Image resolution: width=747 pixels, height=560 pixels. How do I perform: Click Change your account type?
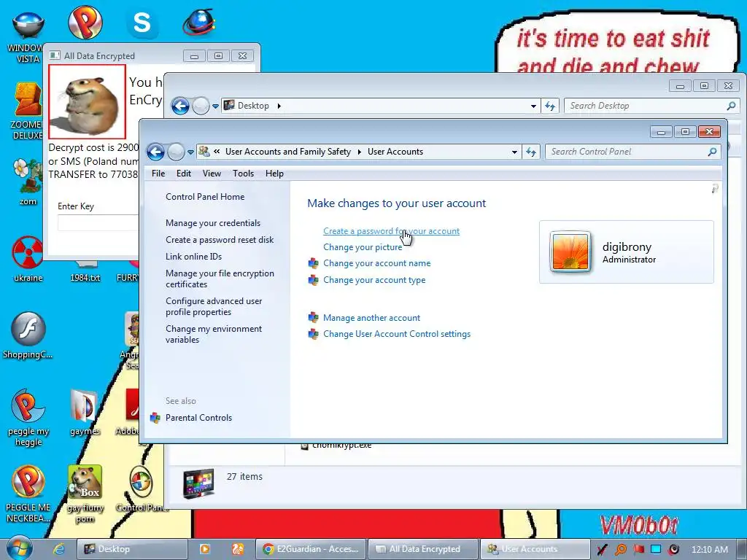[374, 280]
